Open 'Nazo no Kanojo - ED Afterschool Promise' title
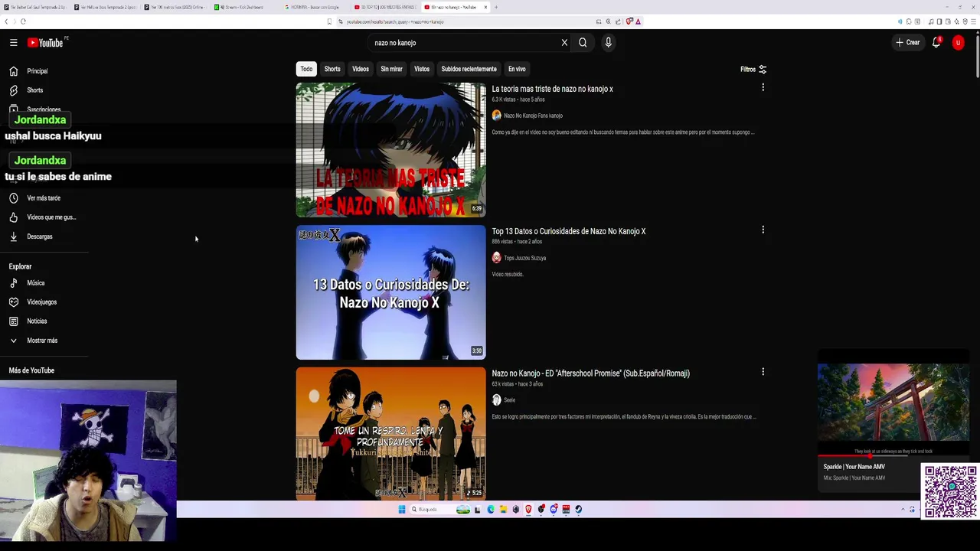The image size is (980, 551). pyautogui.click(x=590, y=373)
